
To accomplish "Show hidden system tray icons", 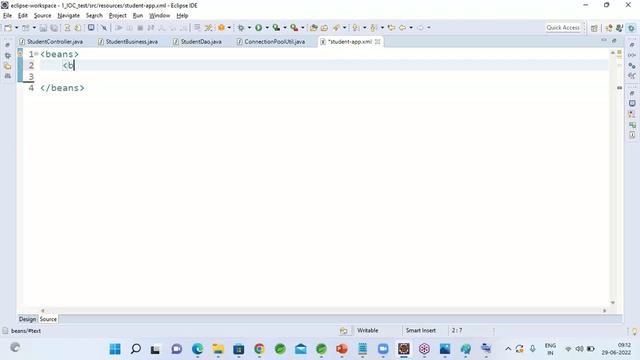I will [x=508, y=349].
